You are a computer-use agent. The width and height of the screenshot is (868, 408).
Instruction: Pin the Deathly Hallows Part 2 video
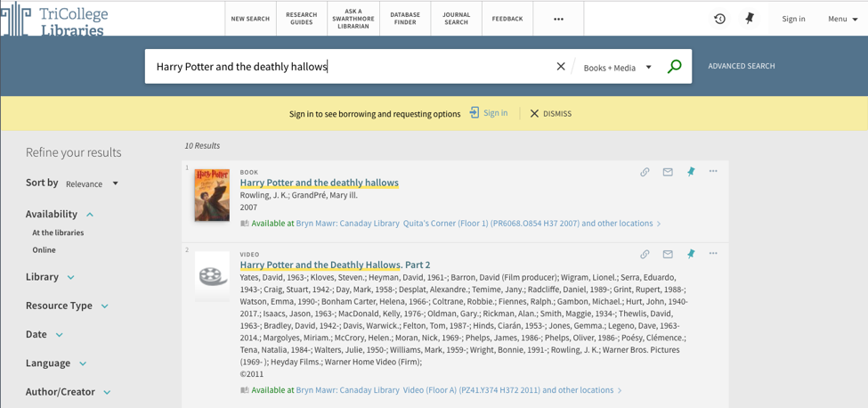tap(690, 254)
